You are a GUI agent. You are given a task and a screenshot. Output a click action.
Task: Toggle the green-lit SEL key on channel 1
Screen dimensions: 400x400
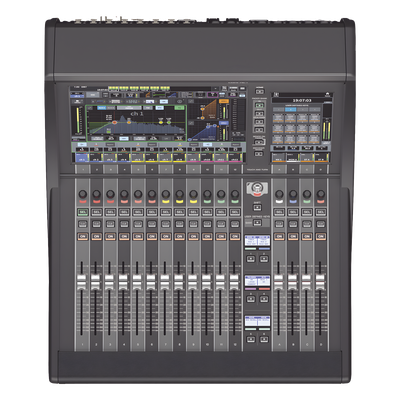click(82, 212)
